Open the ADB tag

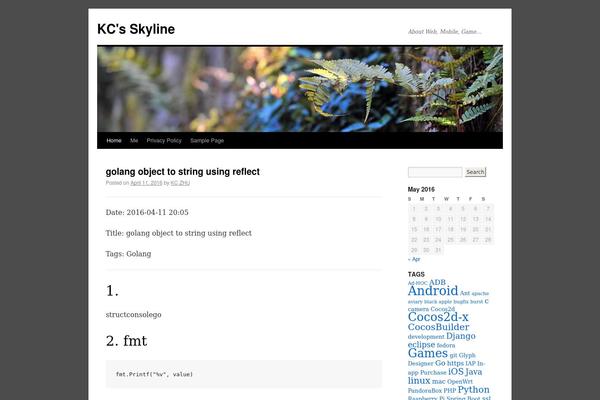(x=437, y=282)
